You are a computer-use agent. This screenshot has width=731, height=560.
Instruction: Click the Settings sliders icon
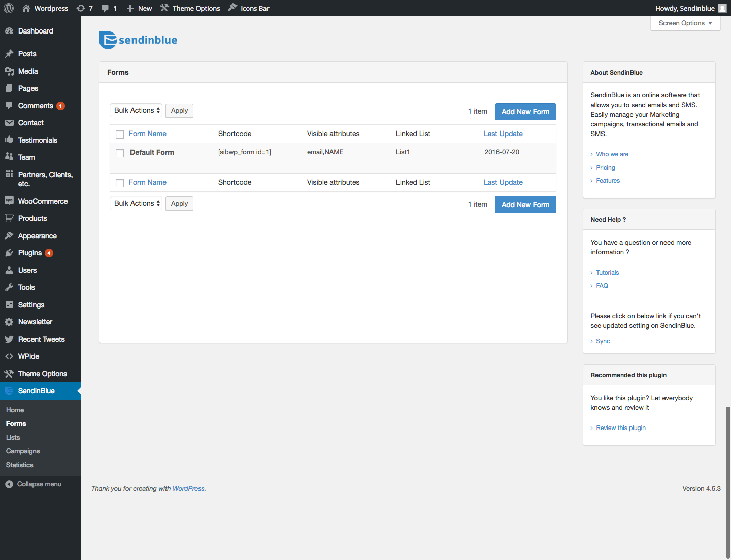click(x=9, y=305)
